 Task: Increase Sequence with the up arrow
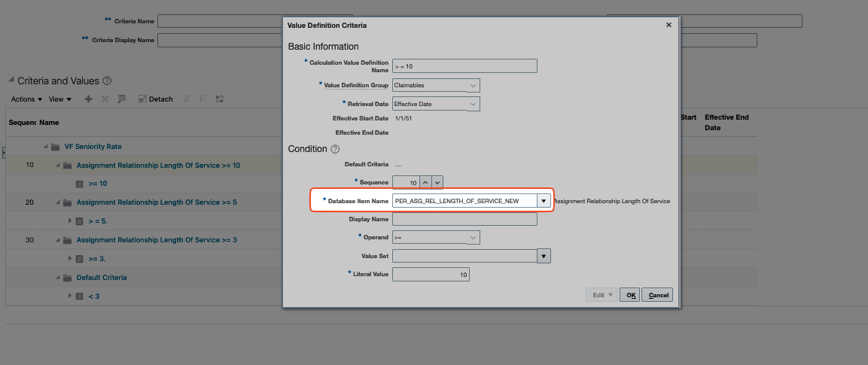(425, 182)
